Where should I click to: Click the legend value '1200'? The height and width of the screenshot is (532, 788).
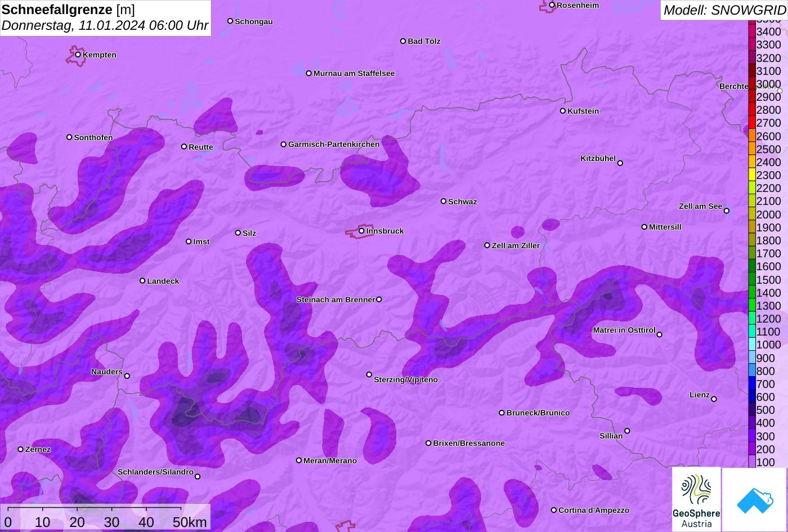pyautogui.click(x=769, y=319)
